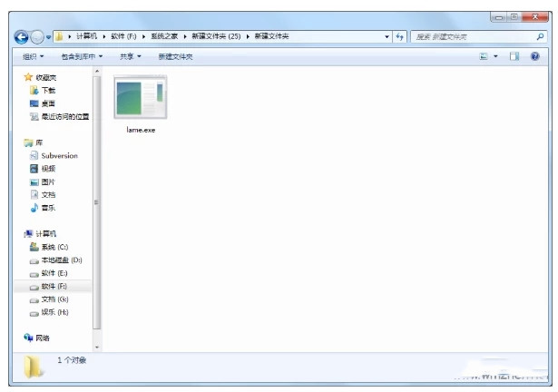Click the 桌面 icon in favorites
The width and height of the screenshot is (558, 392).
(x=34, y=103)
